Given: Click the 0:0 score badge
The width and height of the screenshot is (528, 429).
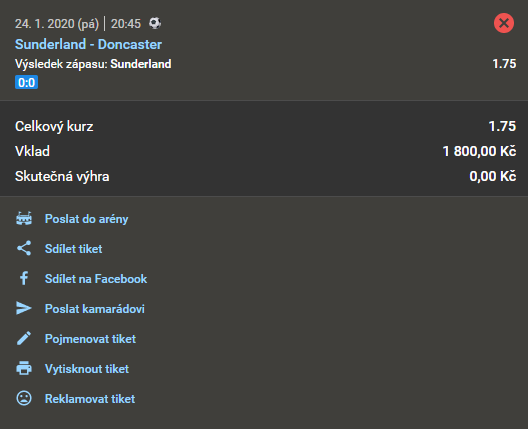Looking at the screenshot, I should (x=26, y=82).
